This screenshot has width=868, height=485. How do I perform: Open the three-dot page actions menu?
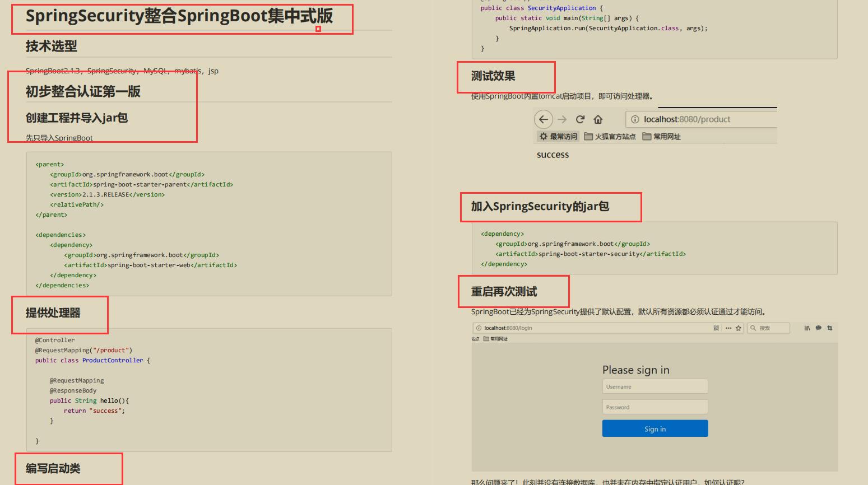tap(728, 328)
